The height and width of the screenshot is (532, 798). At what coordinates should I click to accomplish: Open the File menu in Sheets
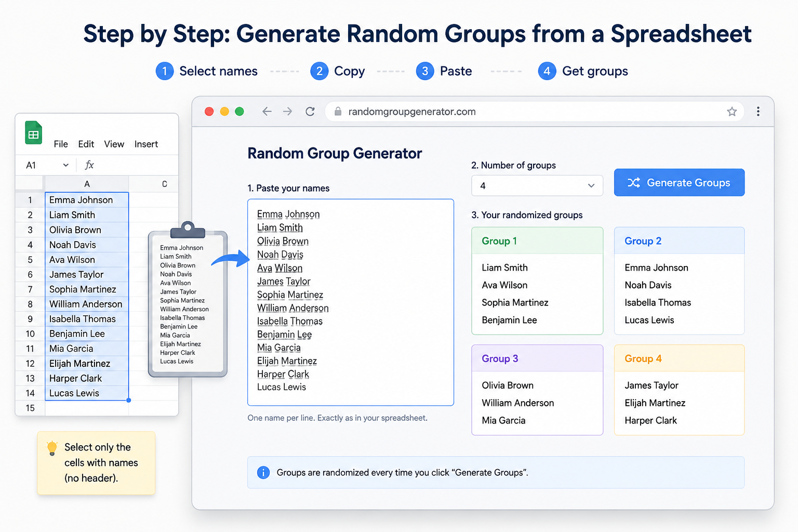pyautogui.click(x=61, y=144)
